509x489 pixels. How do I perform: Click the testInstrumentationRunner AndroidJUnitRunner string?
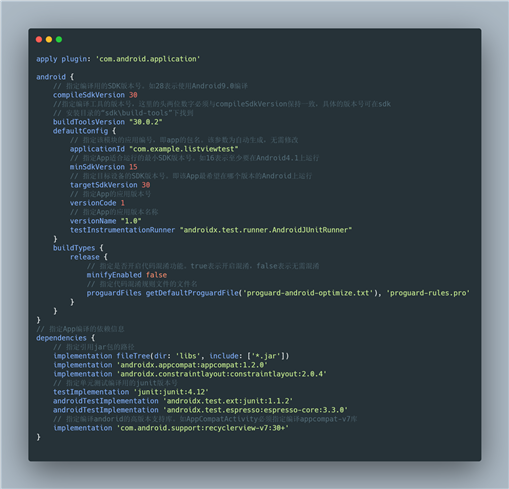point(266,230)
